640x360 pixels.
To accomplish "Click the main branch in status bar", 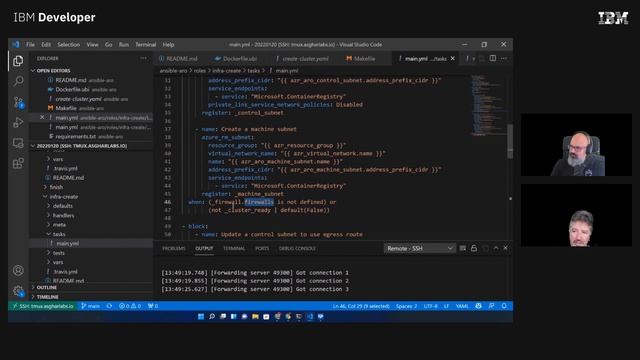I will (x=90, y=306).
